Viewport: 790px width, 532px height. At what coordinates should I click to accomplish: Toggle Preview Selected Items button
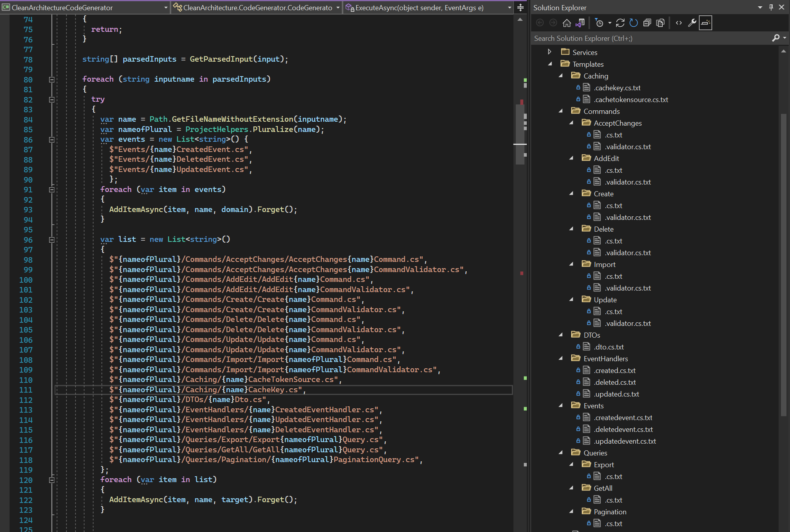pyautogui.click(x=706, y=23)
